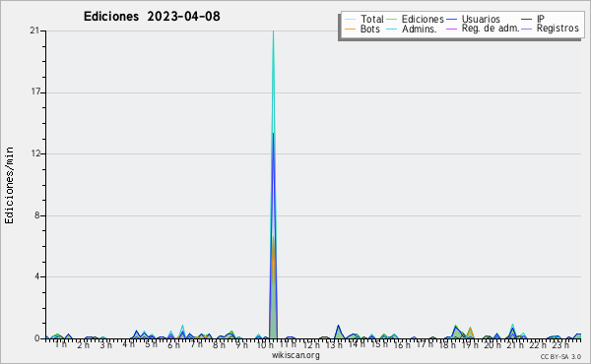The height and width of the screenshot is (364, 591).
Task: Click the '10 h' x-axis label
Action: coord(265,344)
